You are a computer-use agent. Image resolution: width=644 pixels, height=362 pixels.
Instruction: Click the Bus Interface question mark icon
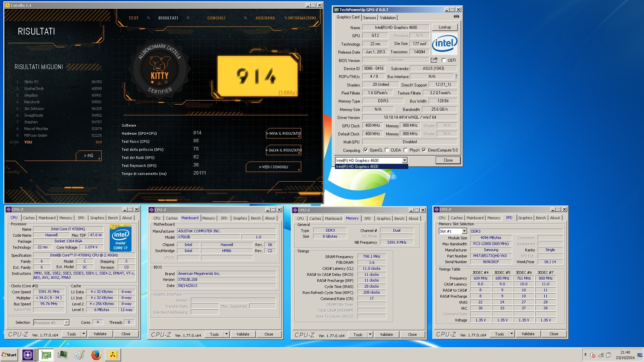(x=456, y=76)
